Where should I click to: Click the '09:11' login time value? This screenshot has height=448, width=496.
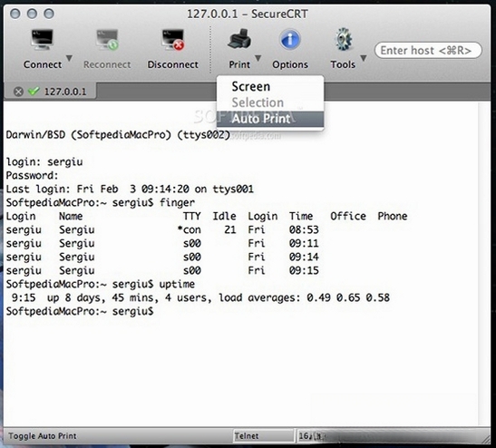pyautogui.click(x=304, y=243)
